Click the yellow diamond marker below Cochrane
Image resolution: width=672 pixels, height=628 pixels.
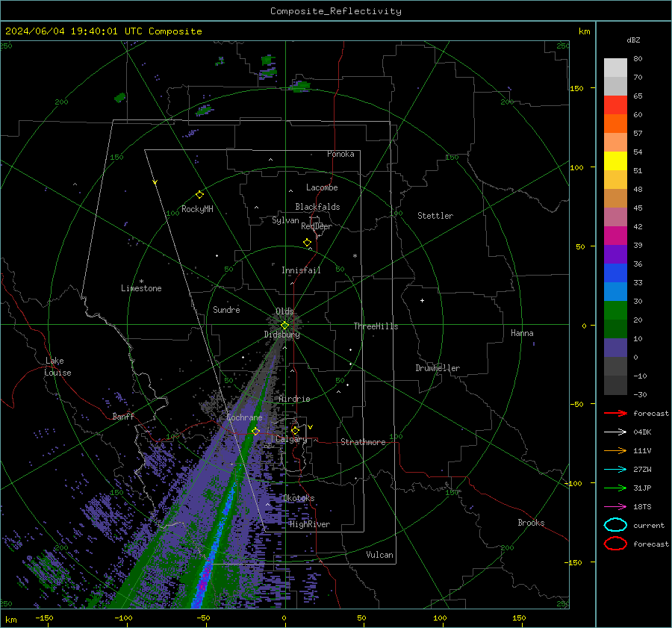255,431
